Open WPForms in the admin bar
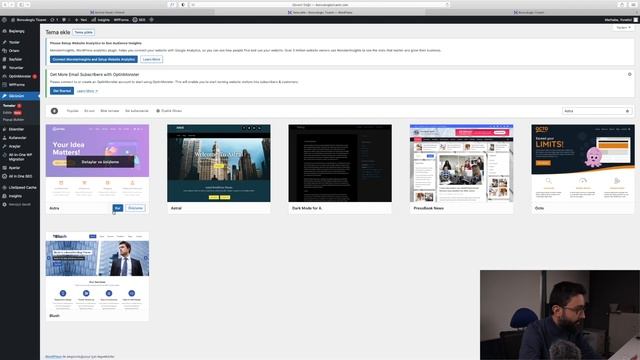The height and width of the screenshot is (360, 640). (x=121, y=20)
